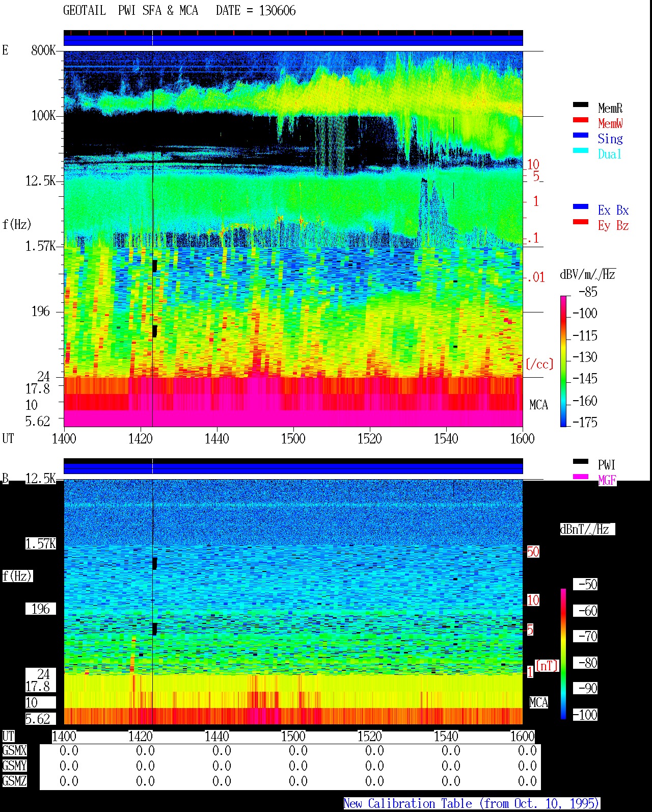The image size is (652, 812).
Task: Click the GSMZ row label
Action: pyautogui.click(x=14, y=781)
